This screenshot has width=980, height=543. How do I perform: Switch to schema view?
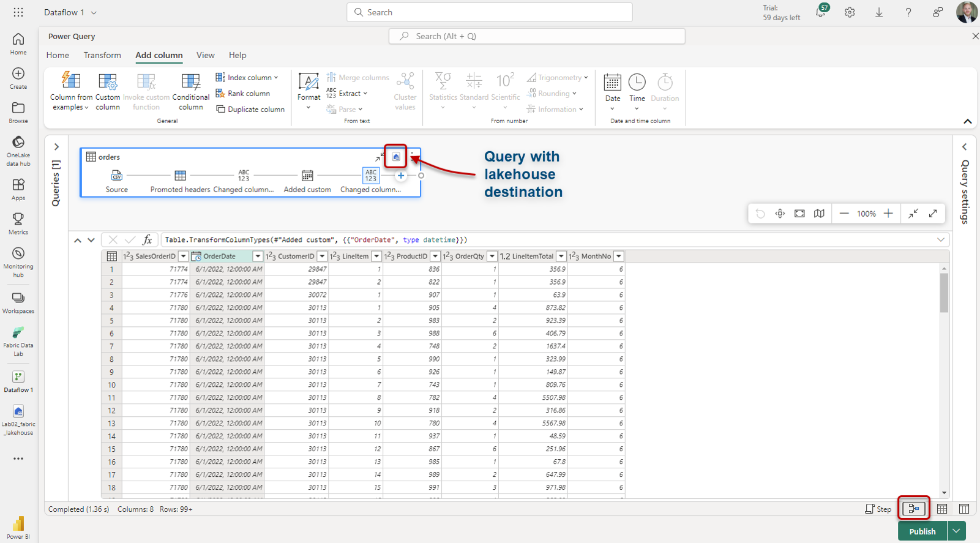click(x=964, y=509)
